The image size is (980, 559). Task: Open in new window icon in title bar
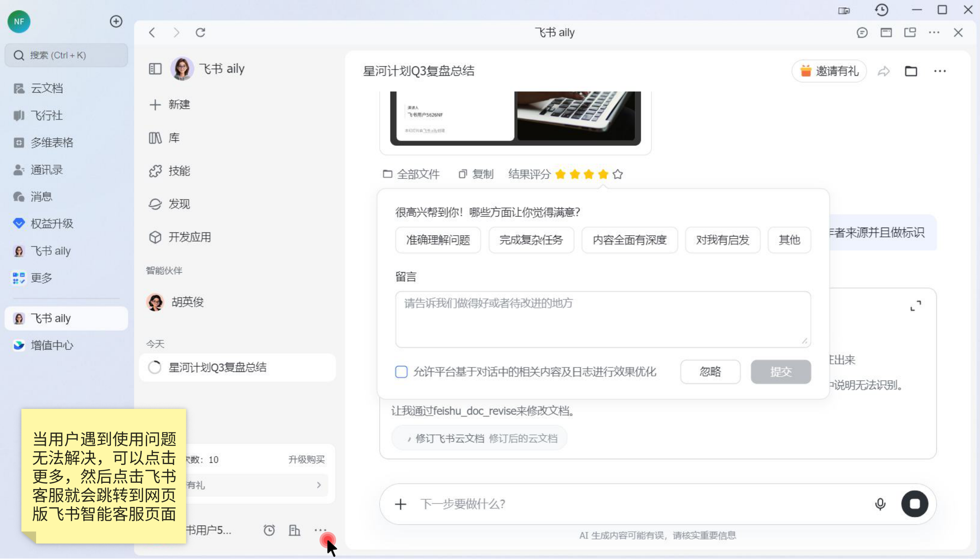(x=910, y=33)
